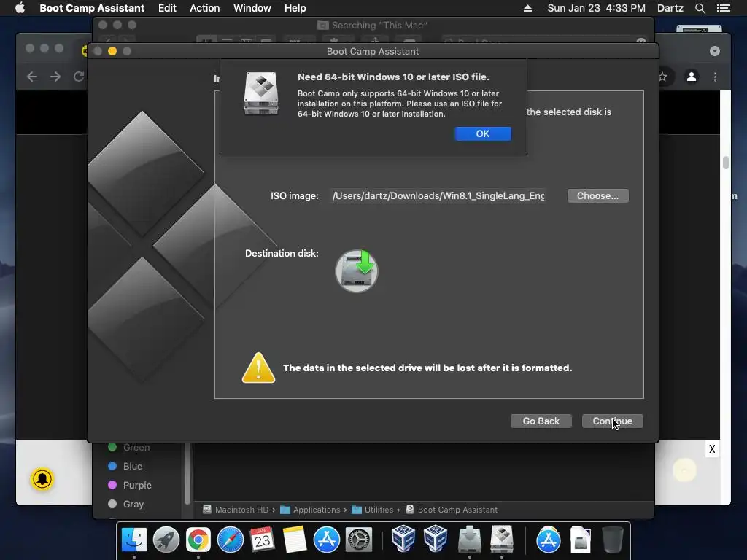747x560 pixels.
Task: Click Boot Camp Assistant in Finder path bar
Action: pos(452,510)
